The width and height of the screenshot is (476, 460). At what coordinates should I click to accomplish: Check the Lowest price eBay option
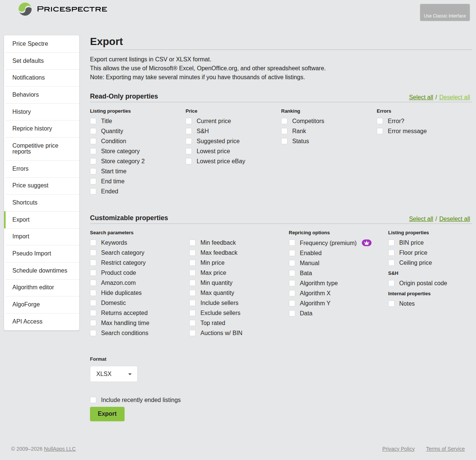click(189, 161)
